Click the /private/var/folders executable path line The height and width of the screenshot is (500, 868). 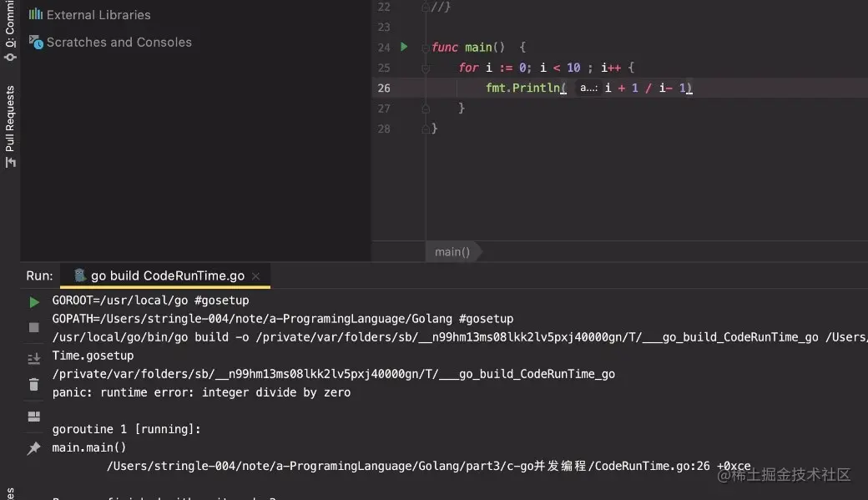[334, 374]
